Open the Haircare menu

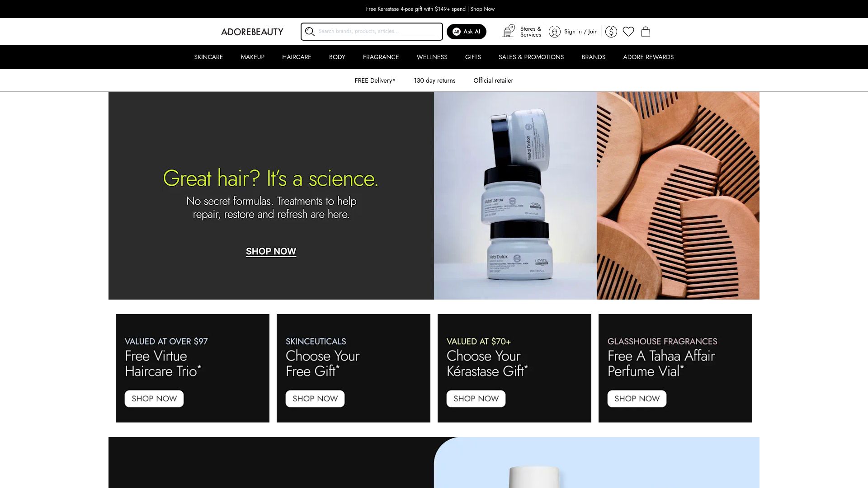tap(297, 57)
